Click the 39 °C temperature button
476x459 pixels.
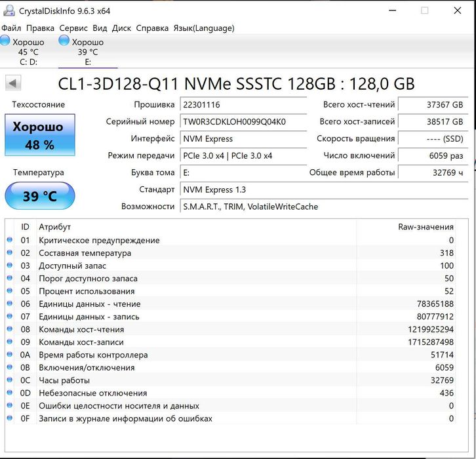[40, 196]
